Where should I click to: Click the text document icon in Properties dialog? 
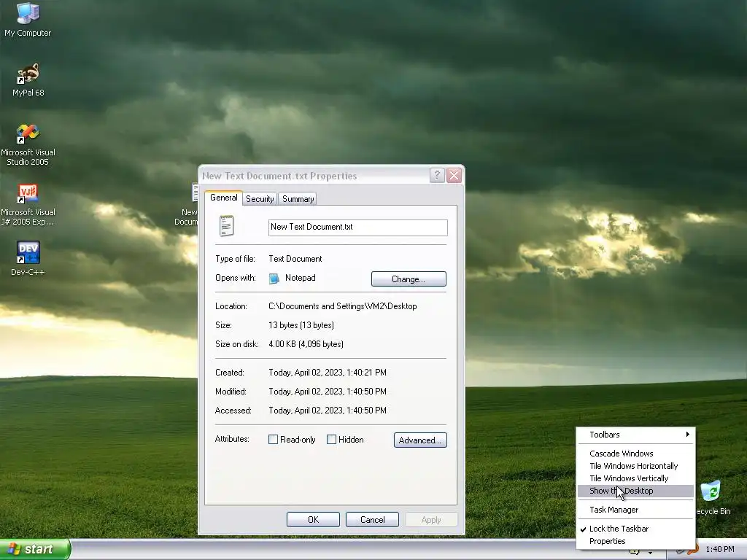tap(227, 226)
